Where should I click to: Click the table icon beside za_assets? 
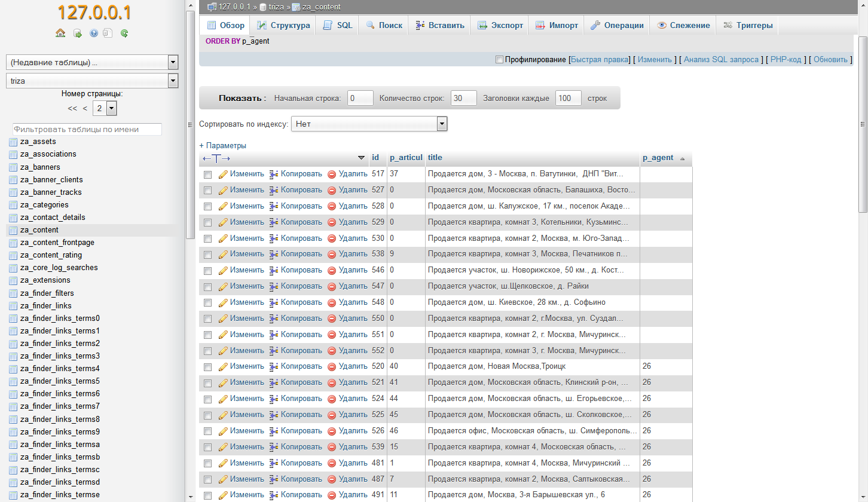[x=14, y=142]
